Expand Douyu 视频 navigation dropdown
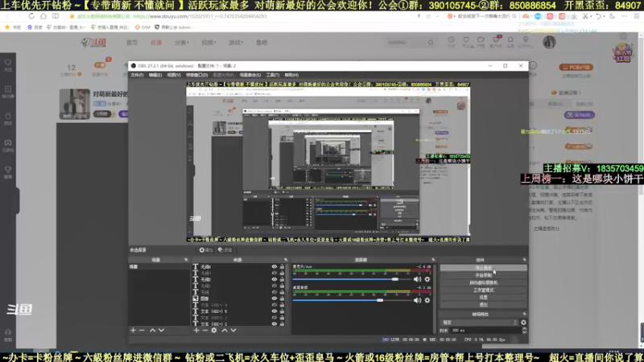Viewport: 644px width, 362px height. [x=208, y=43]
